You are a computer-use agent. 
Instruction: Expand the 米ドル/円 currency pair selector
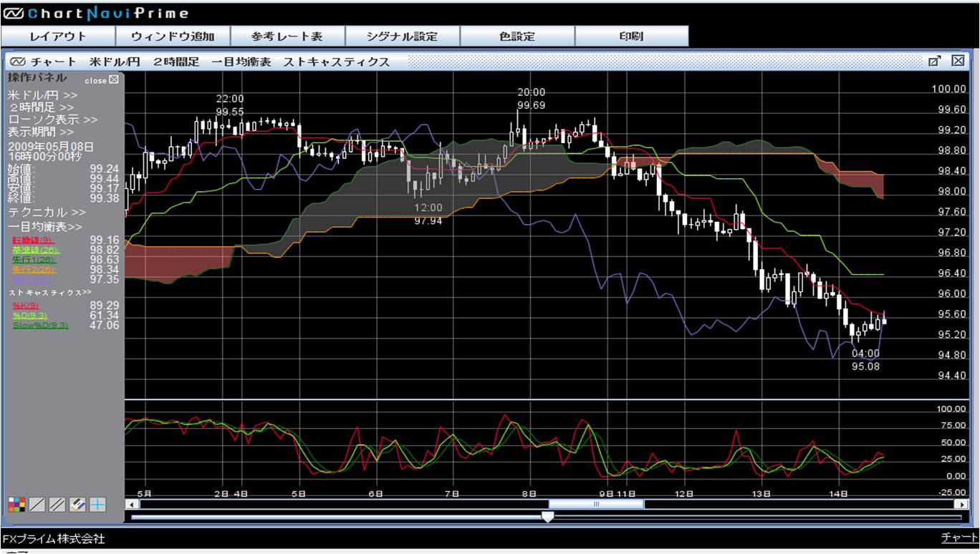42,94
